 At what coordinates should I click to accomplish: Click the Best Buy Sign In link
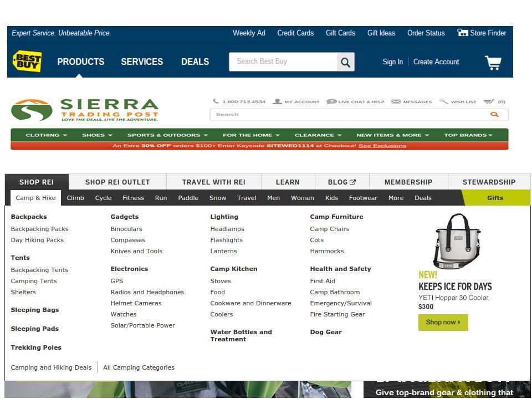coord(392,62)
